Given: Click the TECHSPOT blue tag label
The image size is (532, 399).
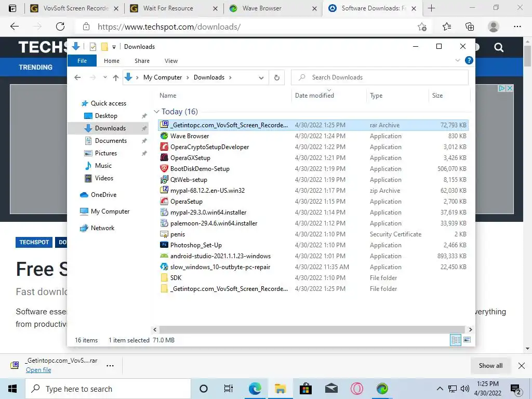Looking at the screenshot, I should click(34, 242).
